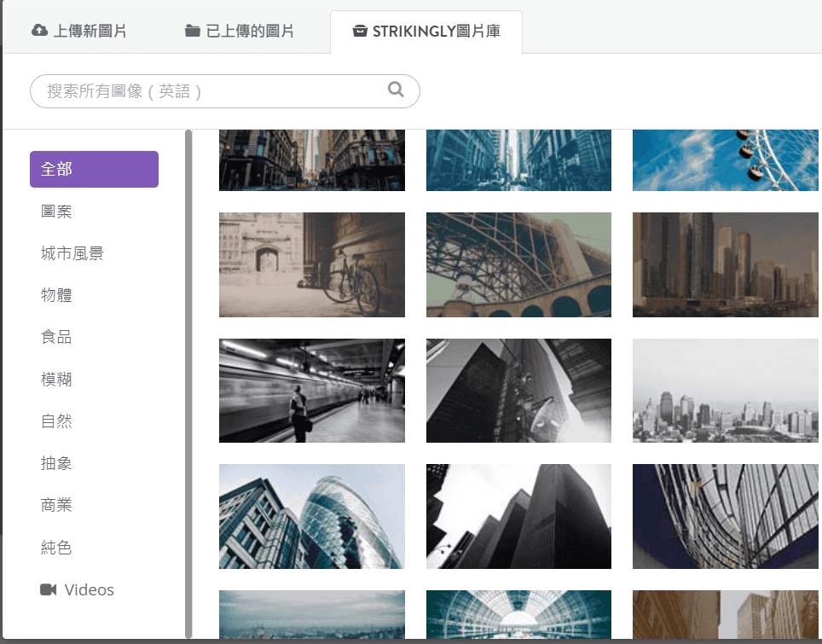Select the STRIKINGLY圖片庫 tab
Viewport: 822px width, 644px height.
tap(426, 32)
